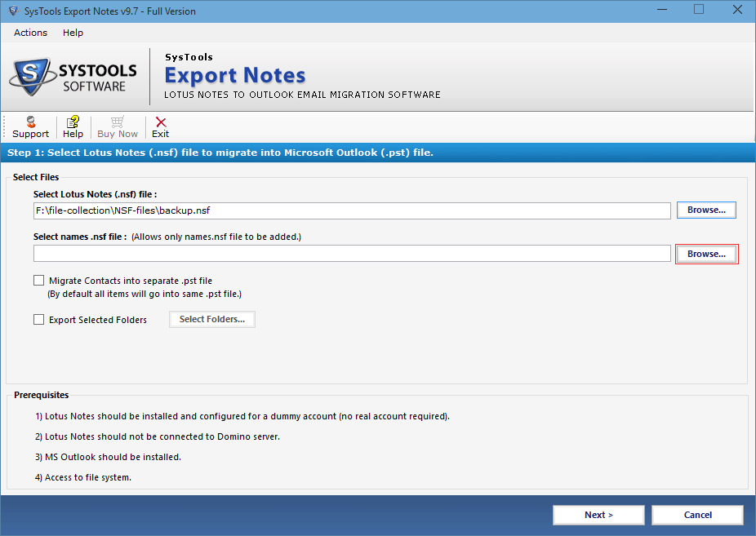Browse for Lotus Notes .nsf file
The width and height of the screenshot is (756, 536).
tap(706, 210)
